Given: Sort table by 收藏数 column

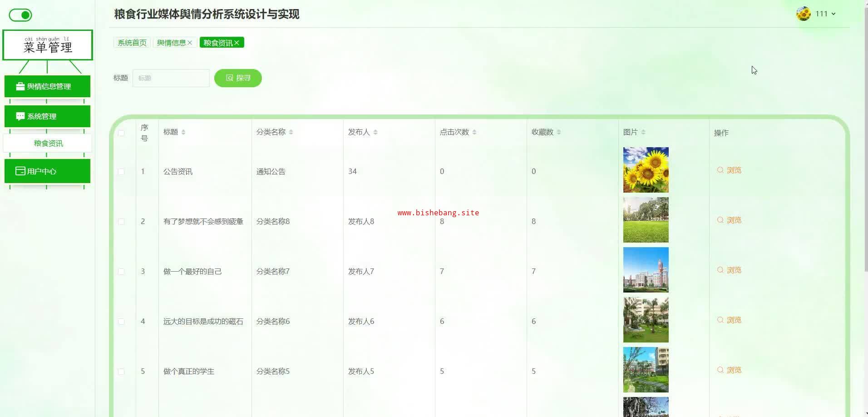Looking at the screenshot, I should 559,132.
